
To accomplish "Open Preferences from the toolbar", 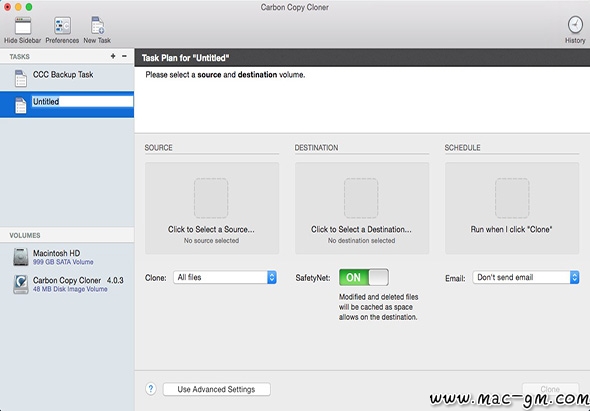I will tap(62, 26).
